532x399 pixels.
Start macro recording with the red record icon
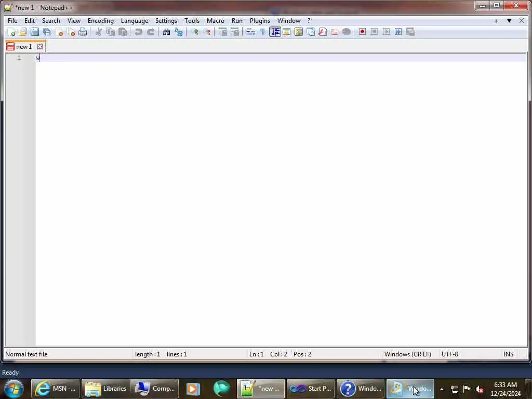362,32
